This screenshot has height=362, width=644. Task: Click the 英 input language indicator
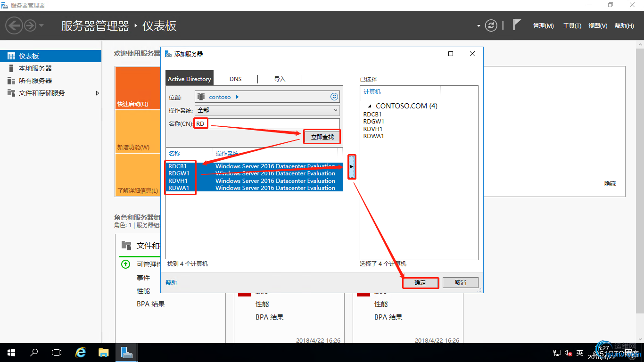click(580, 353)
